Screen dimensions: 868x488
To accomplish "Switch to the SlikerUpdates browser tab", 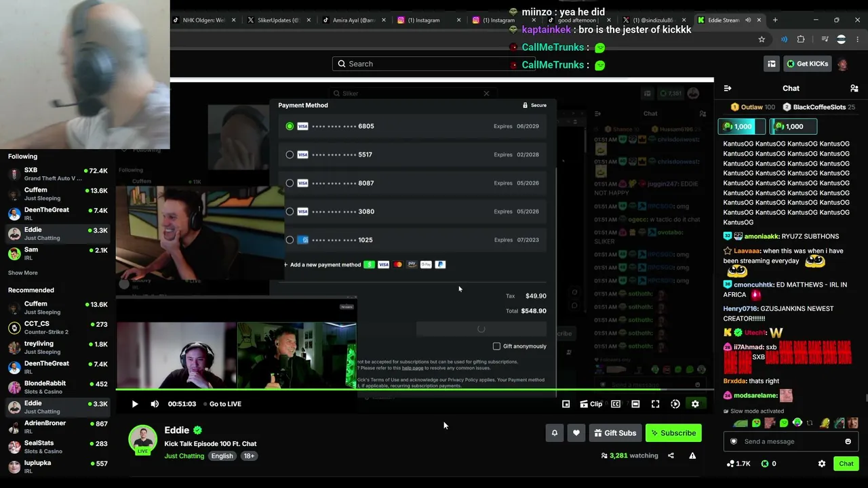I will tap(278, 20).
